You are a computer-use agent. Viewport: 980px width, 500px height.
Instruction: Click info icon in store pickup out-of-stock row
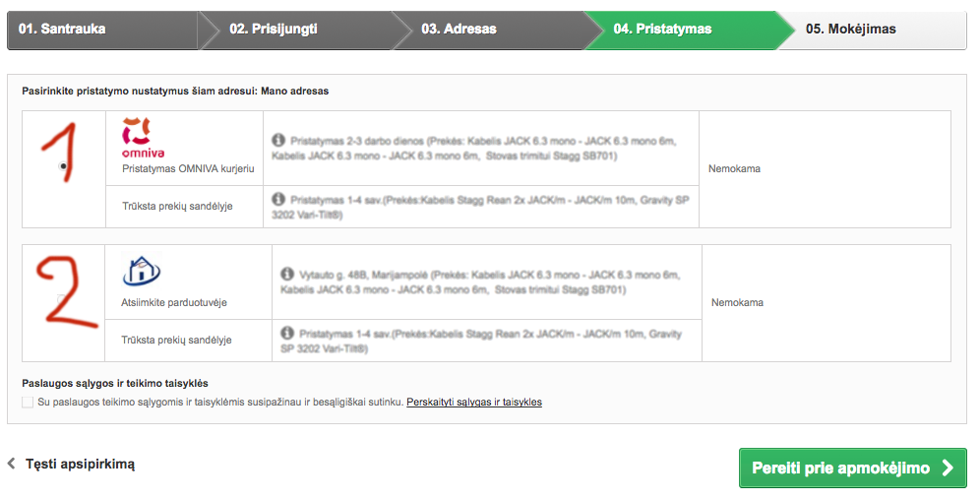[x=287, y=333]
